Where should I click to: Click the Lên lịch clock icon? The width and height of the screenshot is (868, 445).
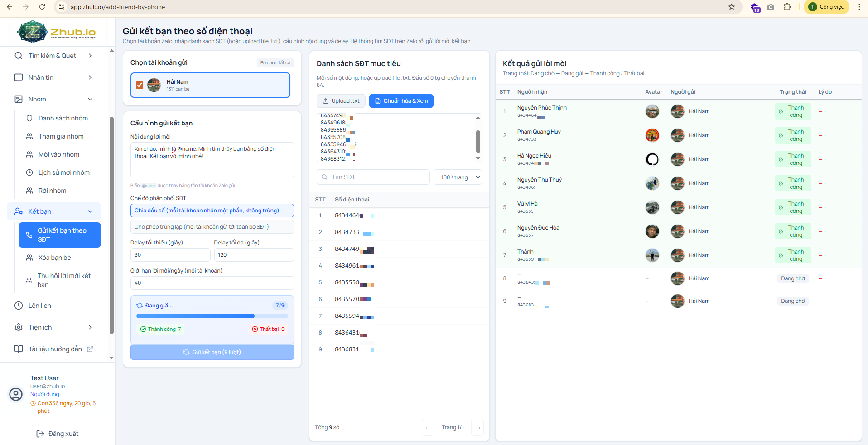pyautogui.click(x=19, y=306)
